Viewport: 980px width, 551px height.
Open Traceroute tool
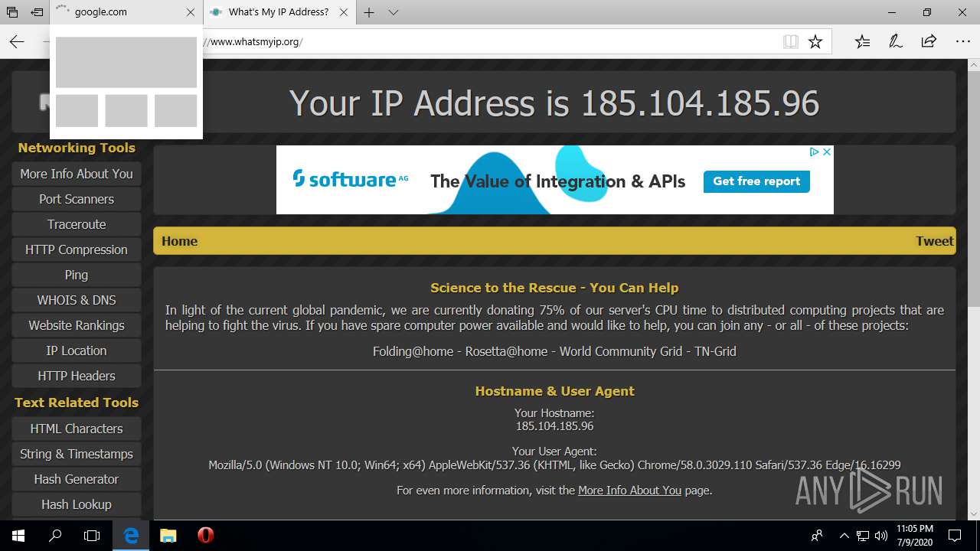[x=77, y=224]
